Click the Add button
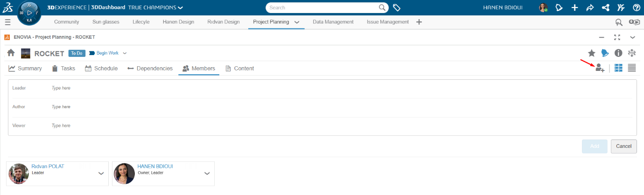The width and height of the screenshot is (644, 195). coord(595,146)
